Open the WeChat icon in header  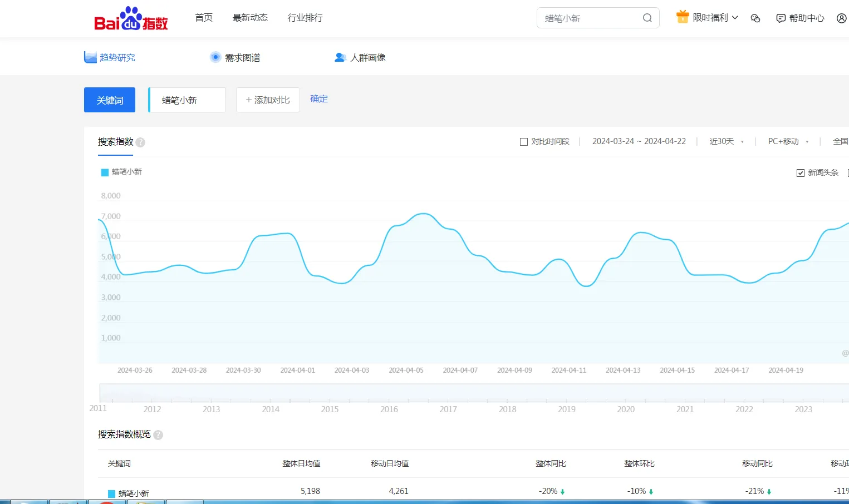755,18
